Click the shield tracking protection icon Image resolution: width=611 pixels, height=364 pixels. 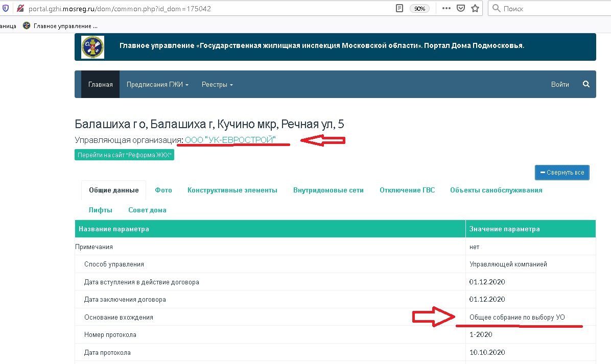6,8
